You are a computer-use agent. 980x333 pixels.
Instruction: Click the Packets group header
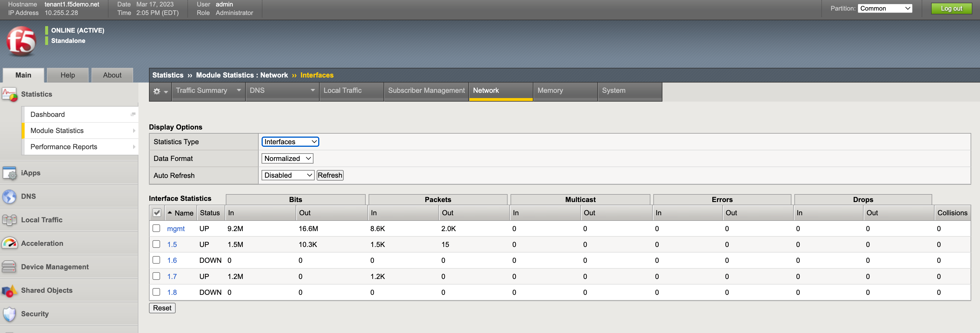pyautogui.click(x=438, y=199)
